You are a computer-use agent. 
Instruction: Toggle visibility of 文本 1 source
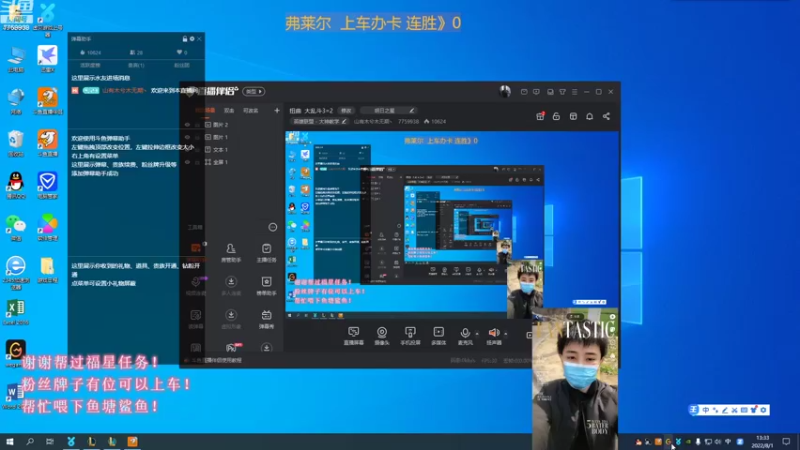187,149
